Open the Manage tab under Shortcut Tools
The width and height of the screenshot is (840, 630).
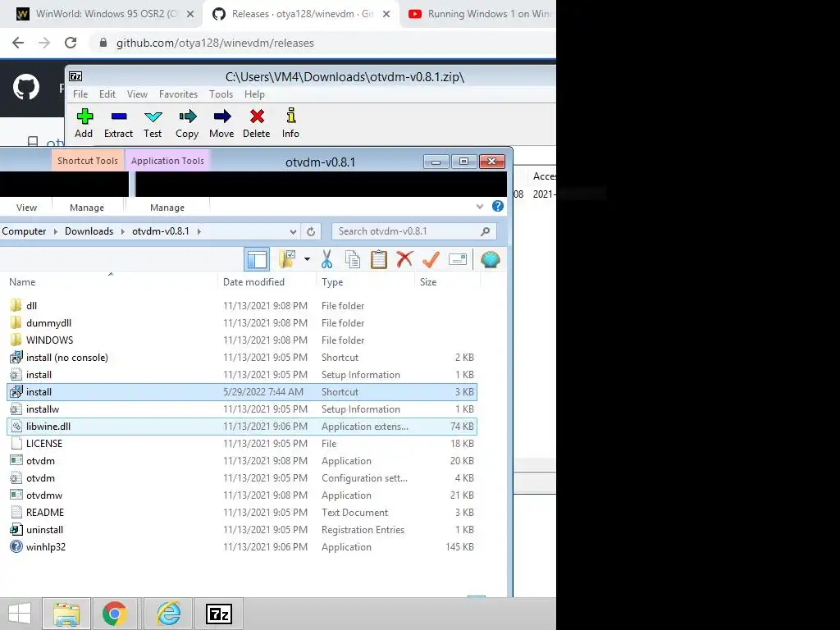[x=87, y=208]
